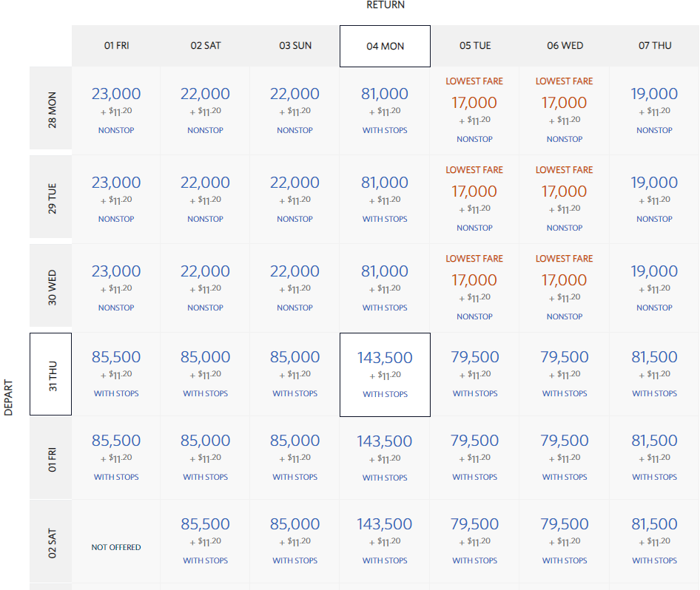Click the 07 THU return column header
Screen dimensions: 700x590
(x=654, y=46)
